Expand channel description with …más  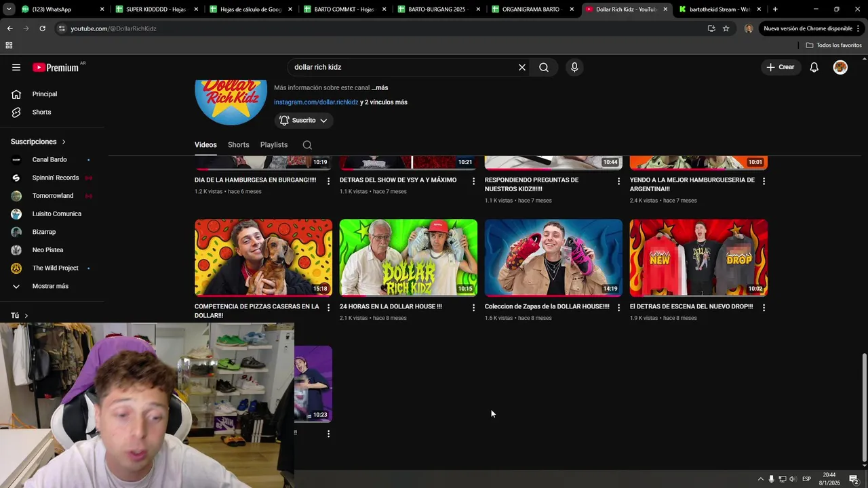pos(380,88)
